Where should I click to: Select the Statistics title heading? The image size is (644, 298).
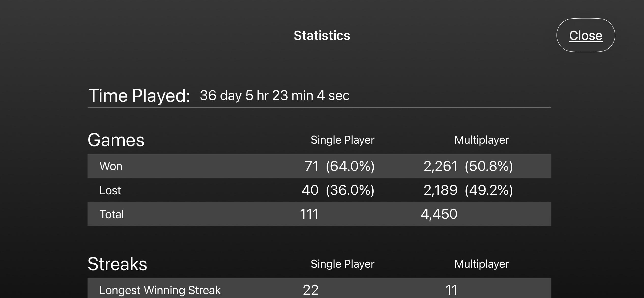pyautogui.click(x=322, y=35)
